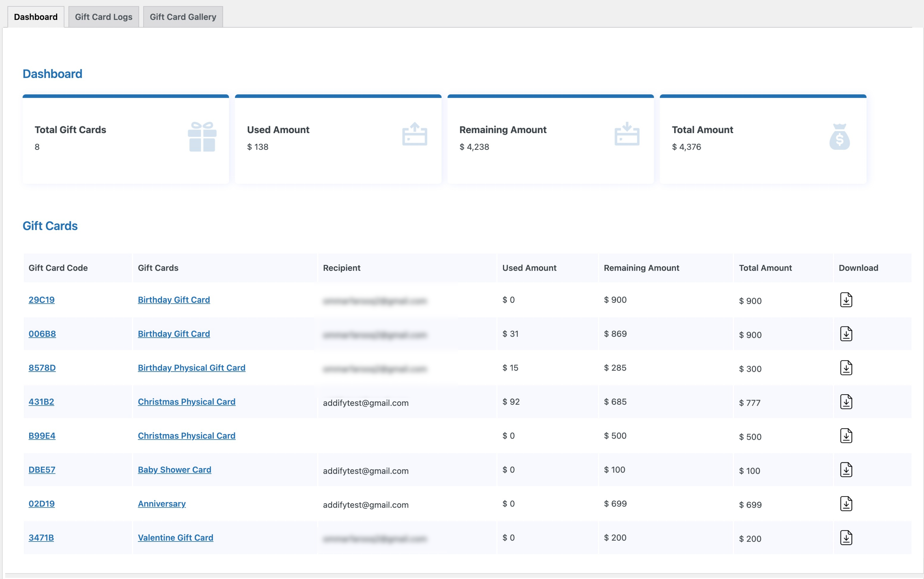Screen dimensions: 924x579
Task: Open the Valentine Gift Card link
Action: [x=176, y=537]
